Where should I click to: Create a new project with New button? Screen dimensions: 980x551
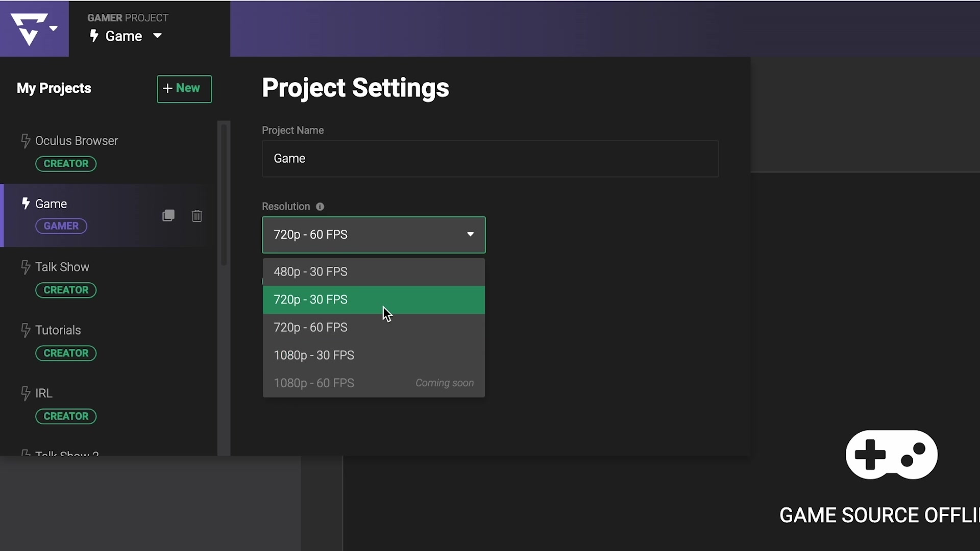coord(184,89)
